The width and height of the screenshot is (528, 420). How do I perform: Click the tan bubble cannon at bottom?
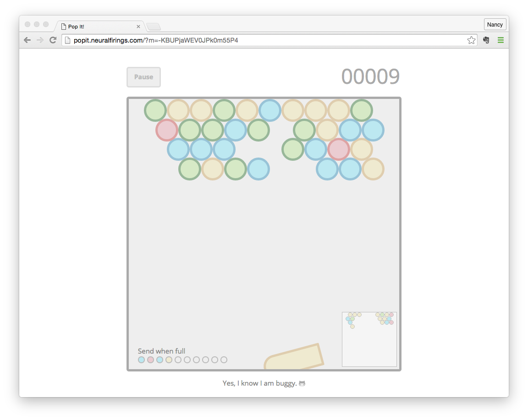coord(294,357)
